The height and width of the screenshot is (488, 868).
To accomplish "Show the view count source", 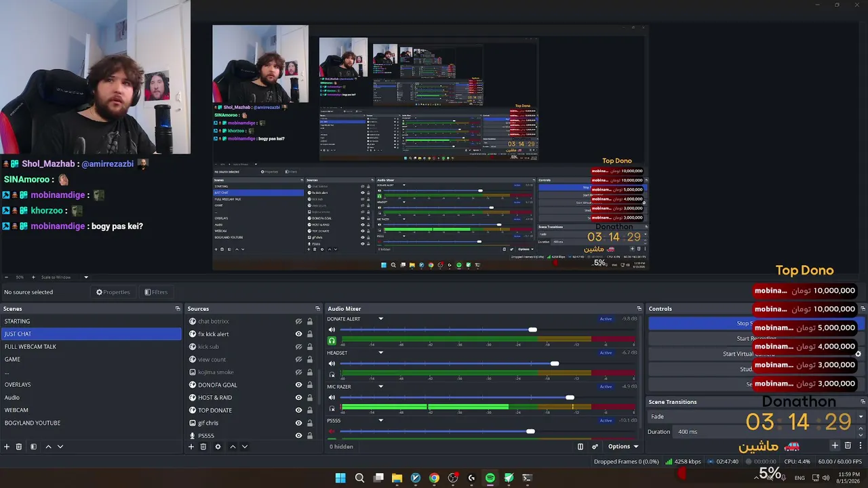I will click(x=298, y=359).
